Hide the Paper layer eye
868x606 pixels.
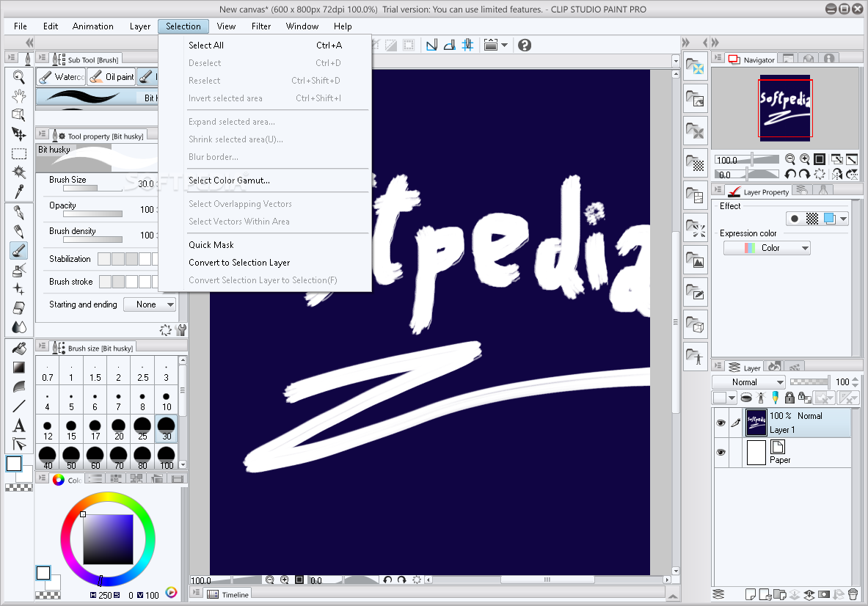click(721, 452)
